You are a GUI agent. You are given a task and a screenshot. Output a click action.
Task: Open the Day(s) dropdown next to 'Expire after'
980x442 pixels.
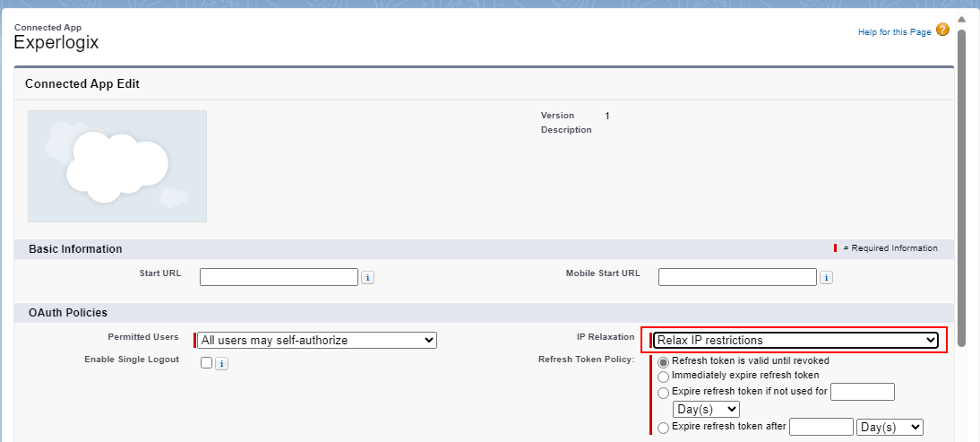[890, 427]
